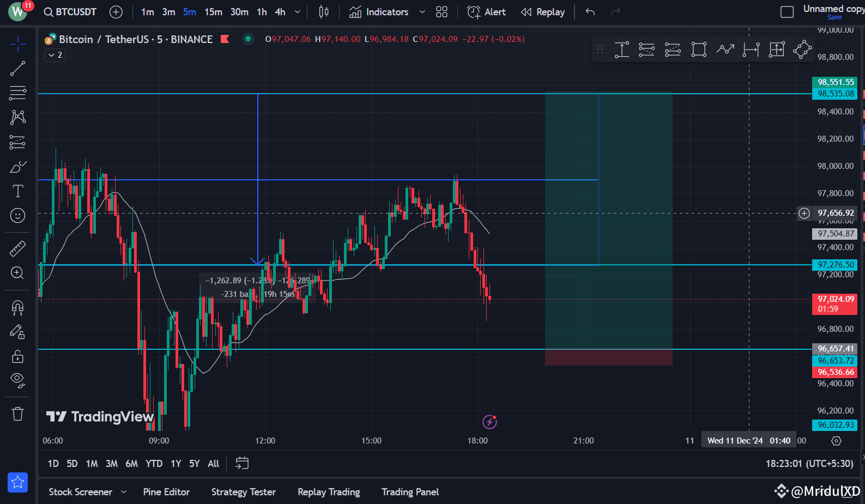865x504 pixels.
Task: Open the prediction and measurement position tools
Action: coord(18,142)
